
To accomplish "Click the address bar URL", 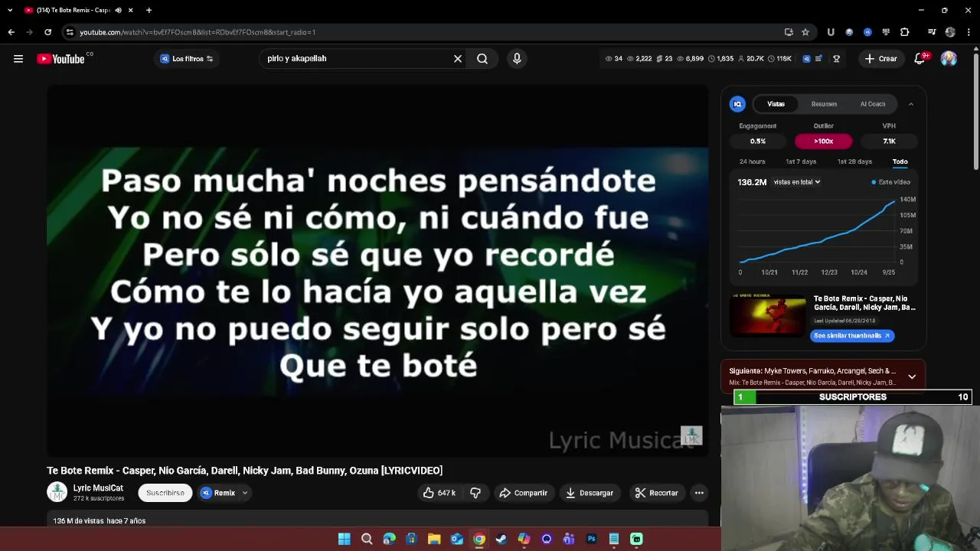I will coord(198,32).
